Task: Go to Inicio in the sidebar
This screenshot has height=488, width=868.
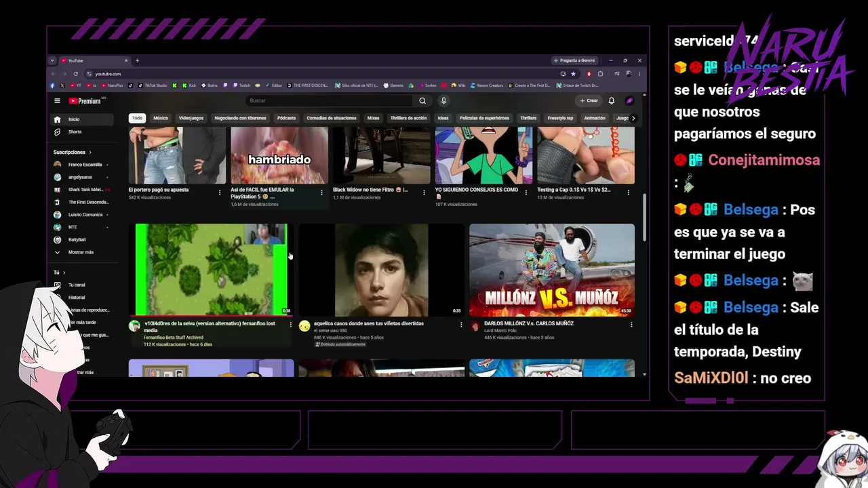Action: pyautogui.click(x=82, y=119)
